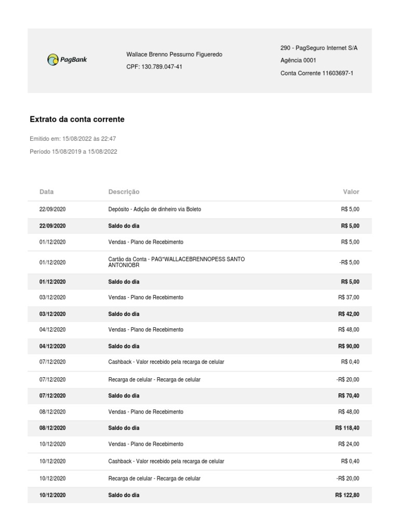
Task: Select the R$ 70,40 balance amount
Action: coord(348,396)
